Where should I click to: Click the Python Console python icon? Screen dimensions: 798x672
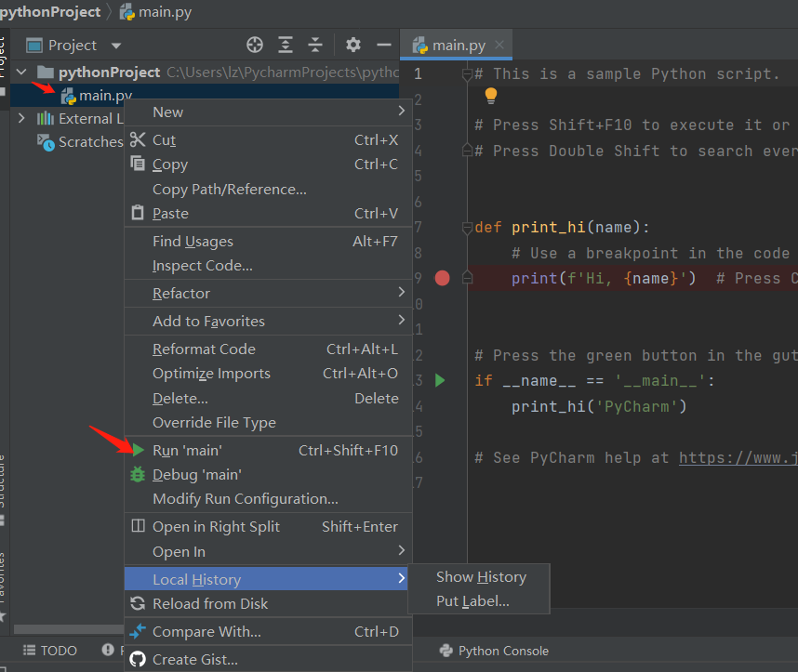(446, 651)
